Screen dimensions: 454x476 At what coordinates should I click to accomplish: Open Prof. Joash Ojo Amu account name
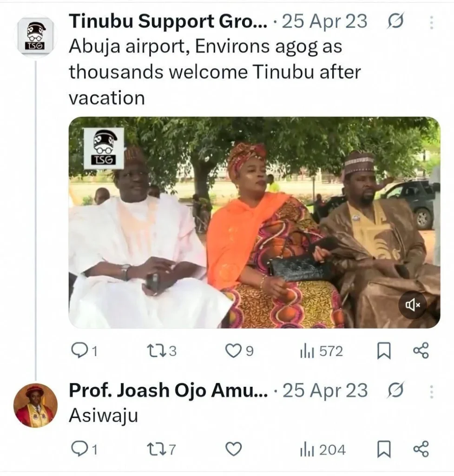point(168,391)
